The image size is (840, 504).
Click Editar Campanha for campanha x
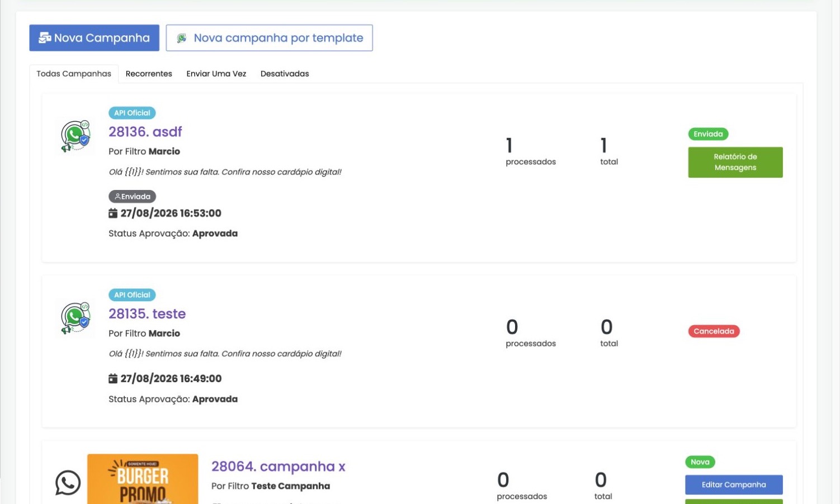(x=734, y=484)
